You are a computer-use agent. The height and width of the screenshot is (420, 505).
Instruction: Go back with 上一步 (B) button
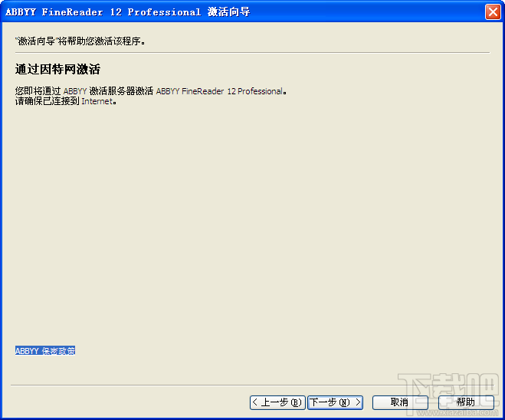pyautogui.click(x=277, y=402)
